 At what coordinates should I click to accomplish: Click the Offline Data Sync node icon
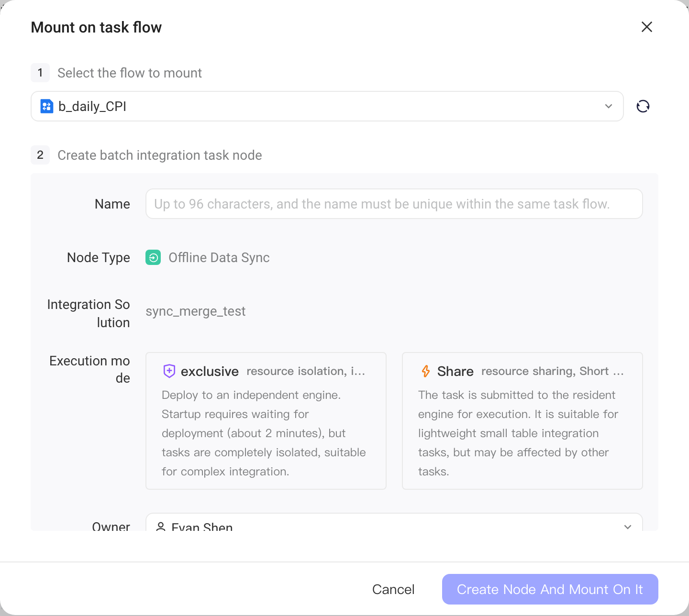[153, 257]
